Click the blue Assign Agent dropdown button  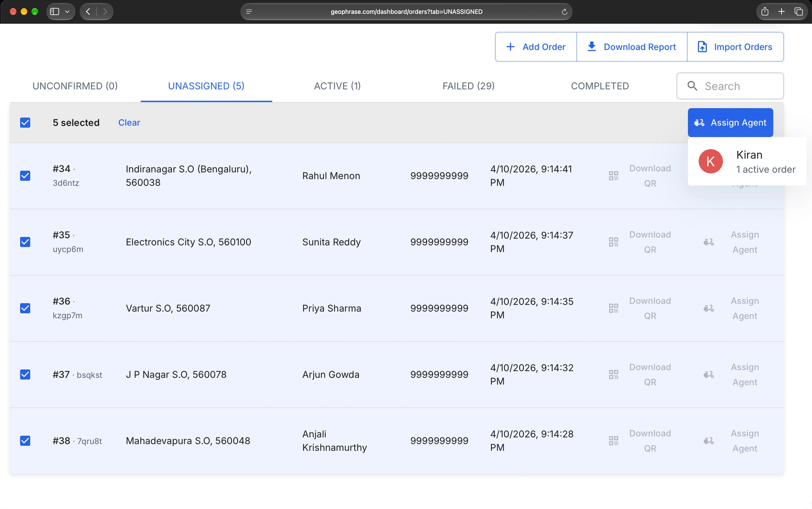730,122
